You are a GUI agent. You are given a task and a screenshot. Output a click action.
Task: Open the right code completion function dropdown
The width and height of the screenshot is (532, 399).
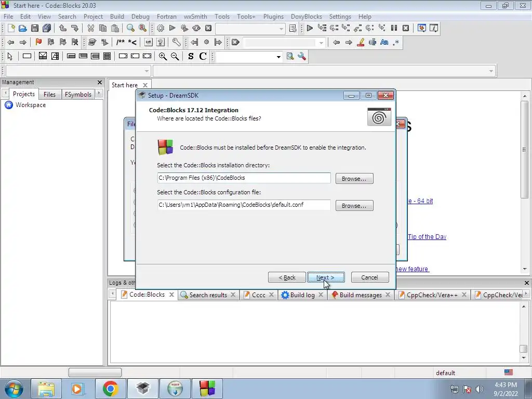click(491, 71)
